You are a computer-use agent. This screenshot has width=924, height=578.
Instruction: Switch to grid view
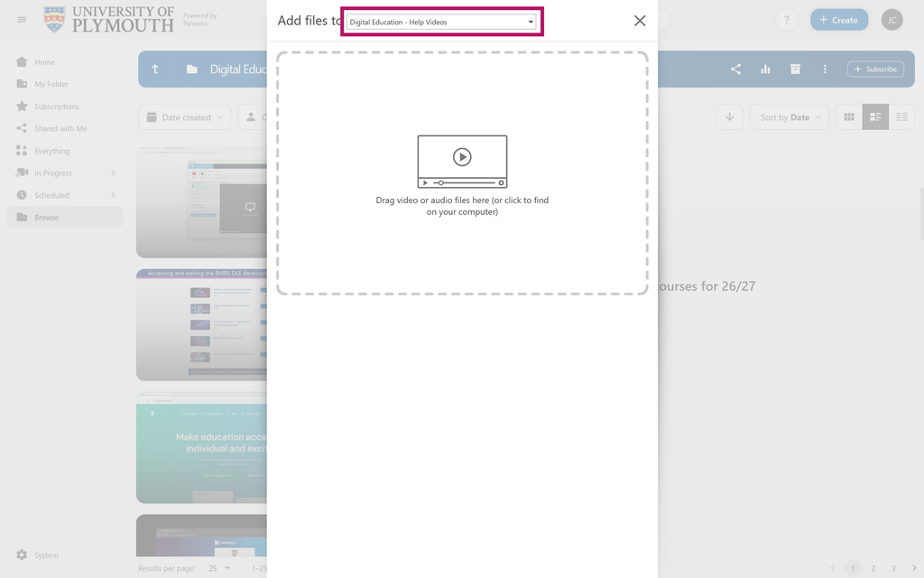[x=849, y=117]
